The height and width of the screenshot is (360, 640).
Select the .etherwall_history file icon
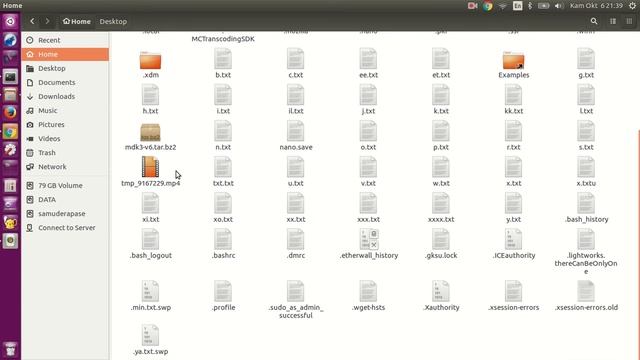tap(369, 239)
